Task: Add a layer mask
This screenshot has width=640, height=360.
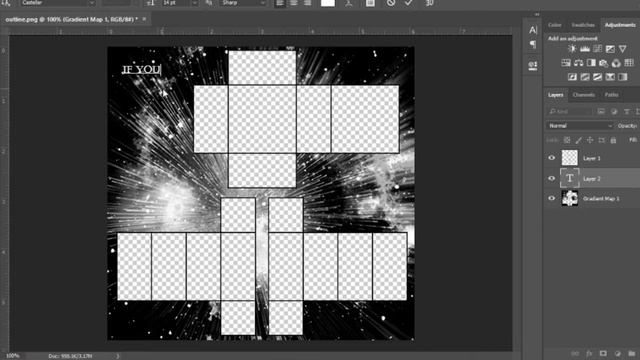Action: tap(603, 353)
